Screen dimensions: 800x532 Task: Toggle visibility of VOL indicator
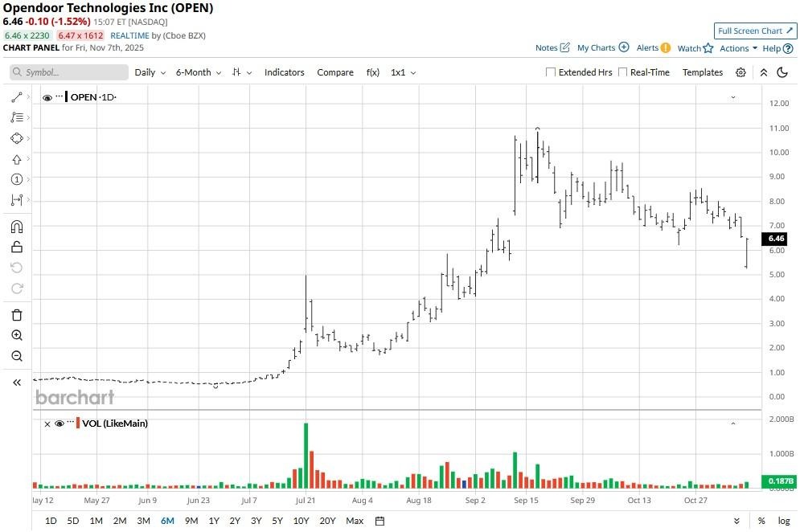59,424
